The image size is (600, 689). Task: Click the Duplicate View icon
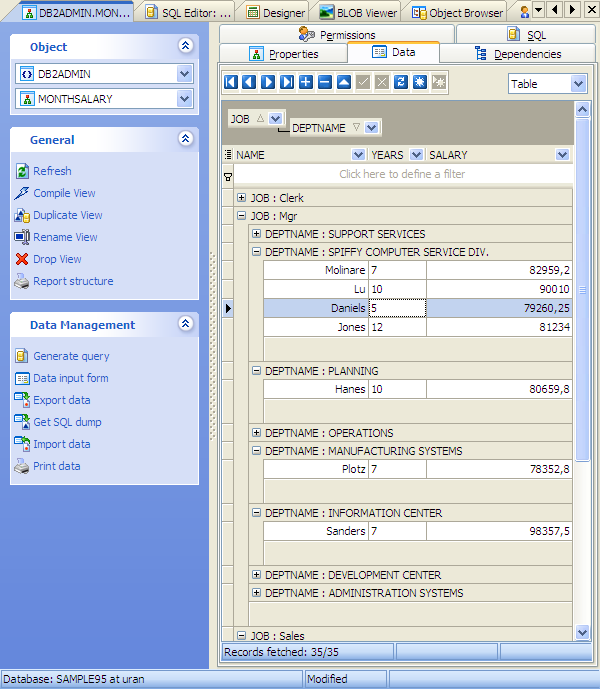pyautogui.click(x=22, y=215)
